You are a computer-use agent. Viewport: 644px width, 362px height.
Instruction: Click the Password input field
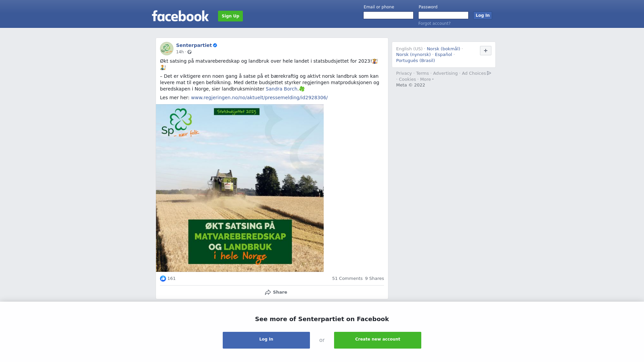pyautogui.click(x=443, y=15)
